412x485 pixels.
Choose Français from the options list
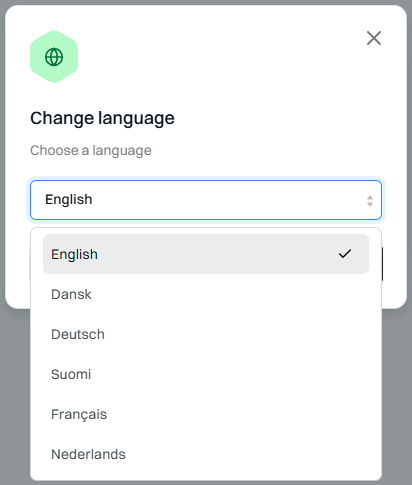[x=206, y=414]
